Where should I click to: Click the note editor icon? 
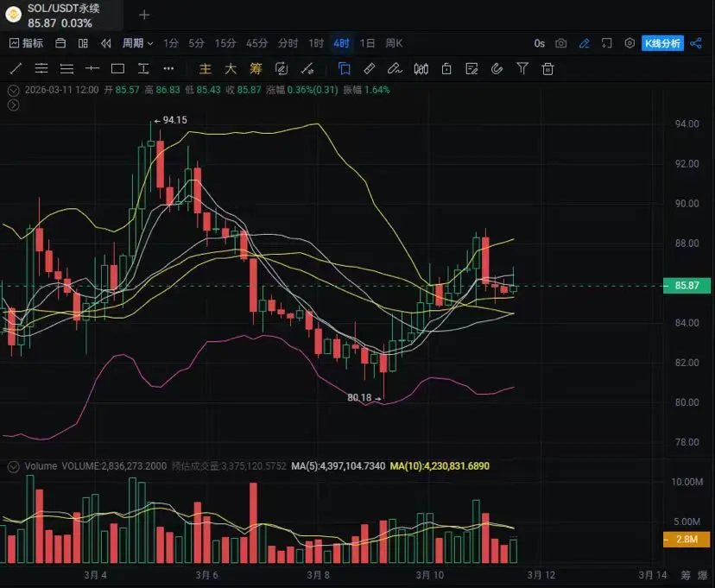pos(471,69)
